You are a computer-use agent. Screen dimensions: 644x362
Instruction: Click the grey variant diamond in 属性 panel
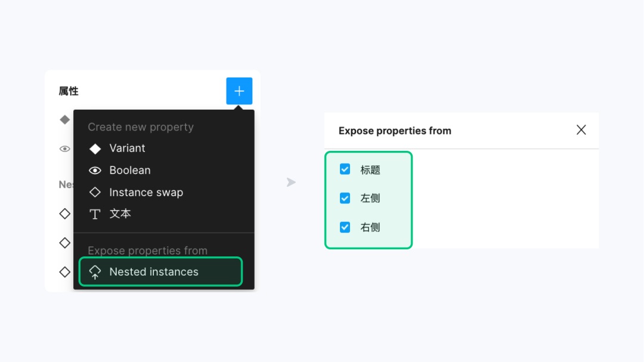[x=65, y=119]
